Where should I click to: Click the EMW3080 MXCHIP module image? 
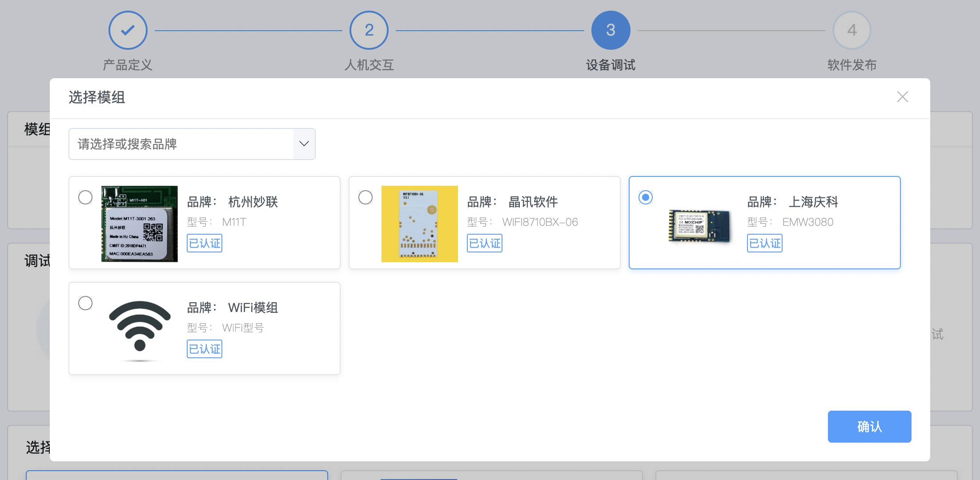point(699,226)
